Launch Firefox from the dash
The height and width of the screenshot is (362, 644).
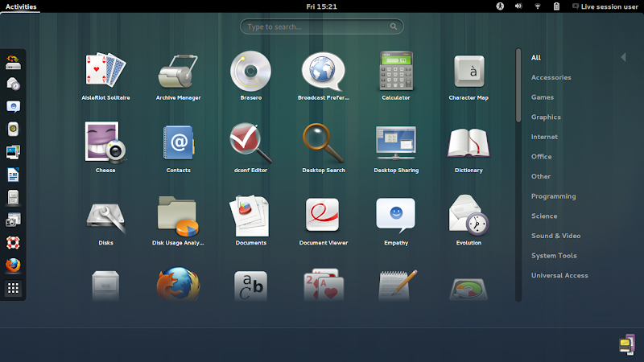tap(13, 265)
